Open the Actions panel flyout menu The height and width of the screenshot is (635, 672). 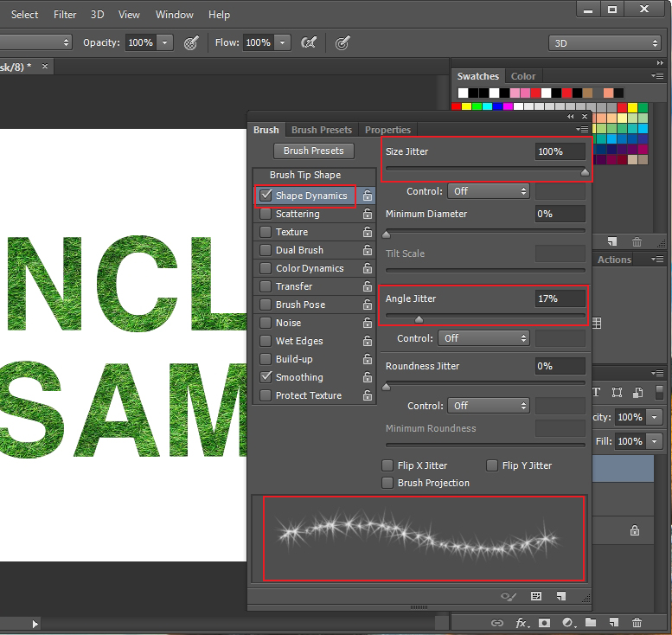click(x=657, y=259)
